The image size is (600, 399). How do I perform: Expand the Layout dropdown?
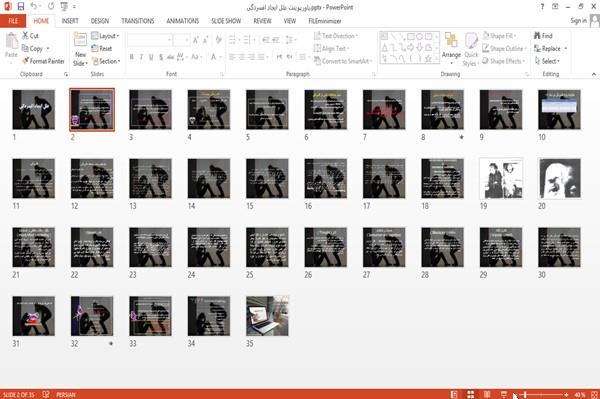(x=106, y=36)
